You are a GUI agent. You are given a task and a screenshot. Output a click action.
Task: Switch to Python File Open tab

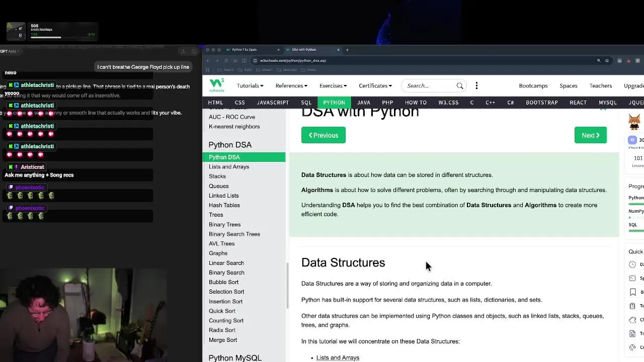click(x=252, y=50)
